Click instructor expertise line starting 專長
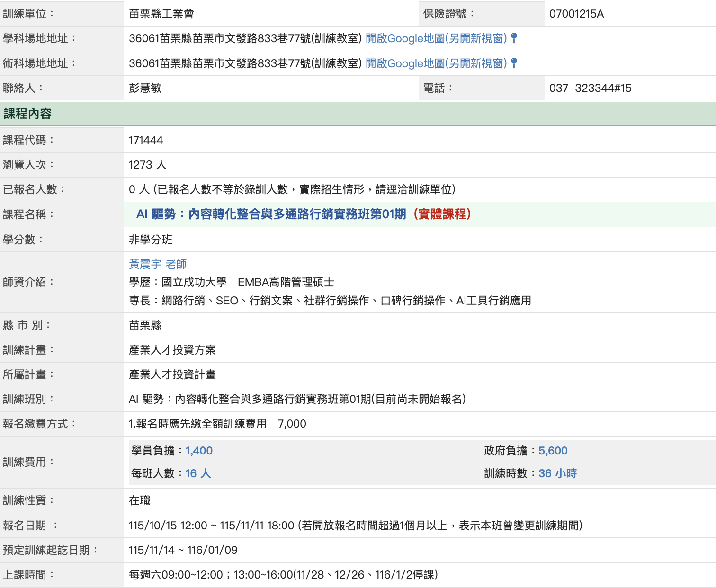 pyautogui.click(x=330, y=301)
